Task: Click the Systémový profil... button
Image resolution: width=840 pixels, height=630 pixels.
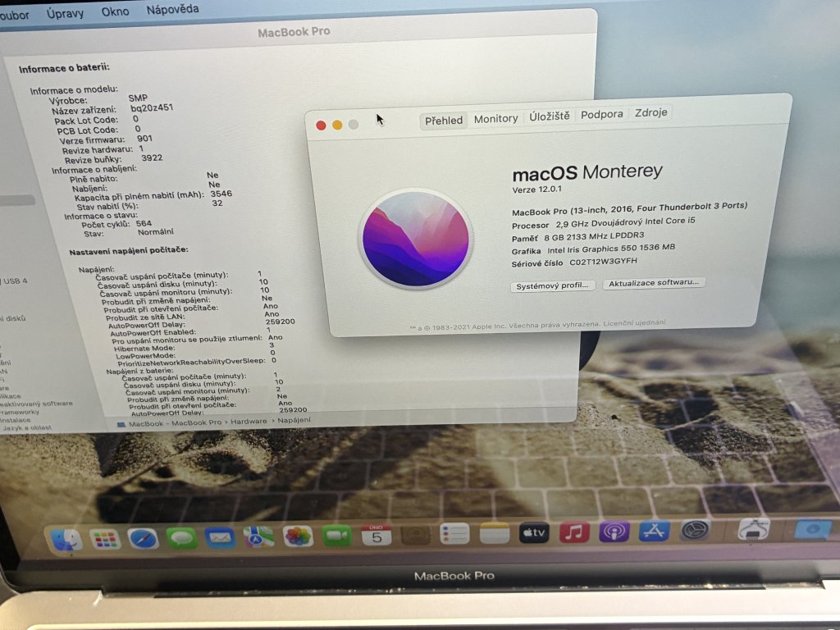Action: 552,286
